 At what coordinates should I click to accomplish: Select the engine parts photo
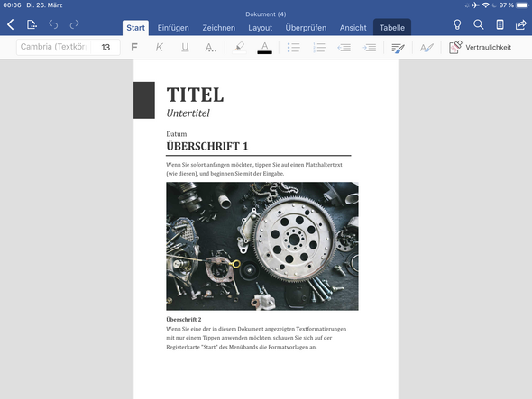[262, 246]
